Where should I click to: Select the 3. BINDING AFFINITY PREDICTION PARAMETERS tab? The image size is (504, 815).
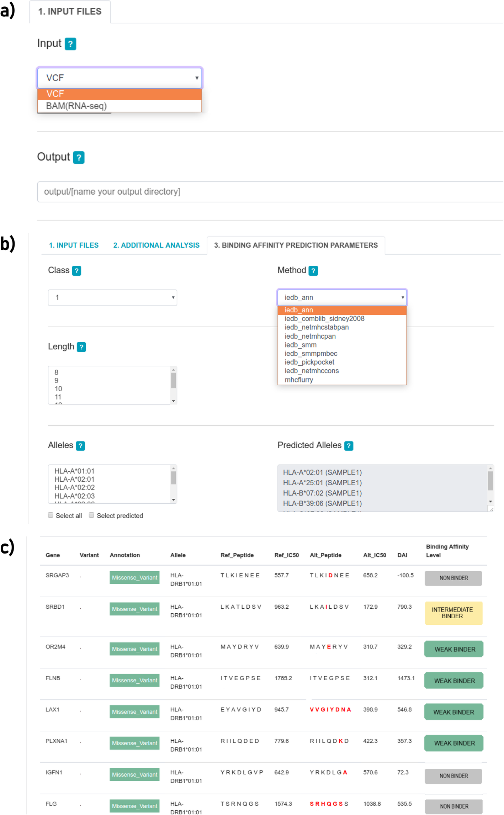(296, 245)
